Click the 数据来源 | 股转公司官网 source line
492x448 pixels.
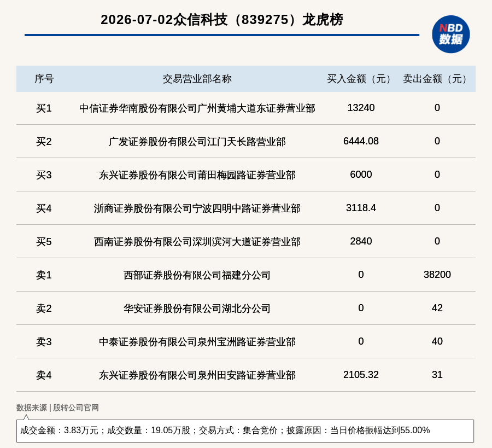57,408
